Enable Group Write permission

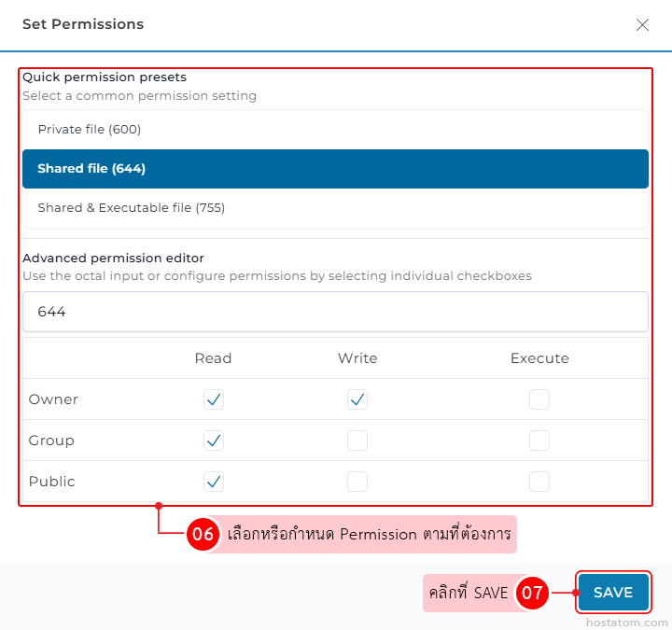point(357,441)
